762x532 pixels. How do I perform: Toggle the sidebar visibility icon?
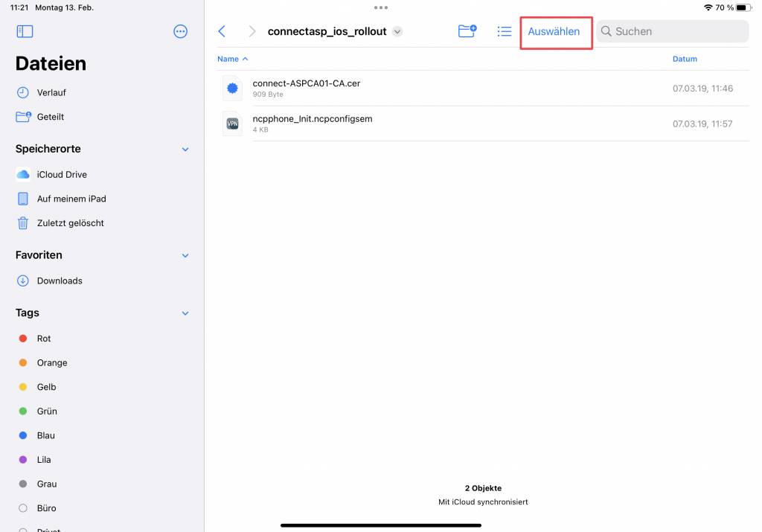click(25, 31)
